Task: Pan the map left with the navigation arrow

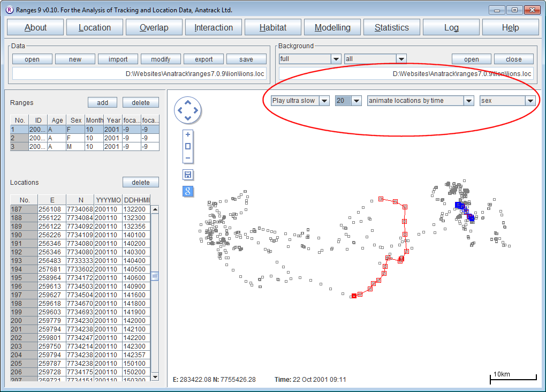Action: (179, 111)
